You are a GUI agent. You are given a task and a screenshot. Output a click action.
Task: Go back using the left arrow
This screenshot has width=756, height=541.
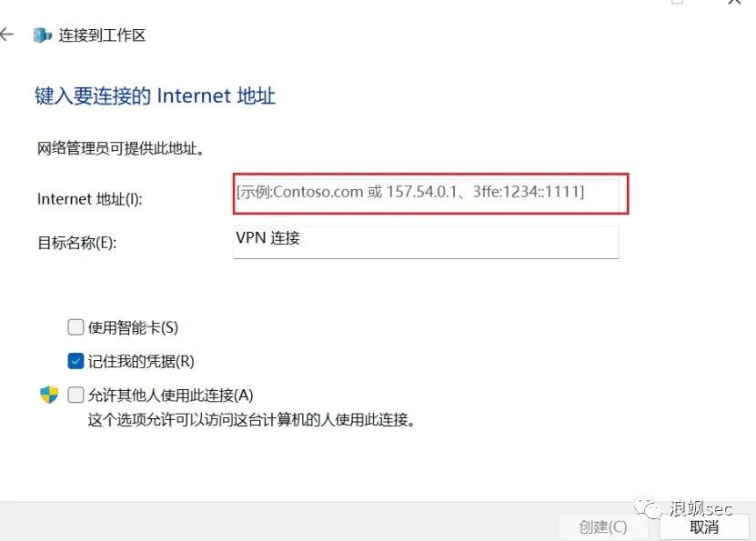[6, 35]
